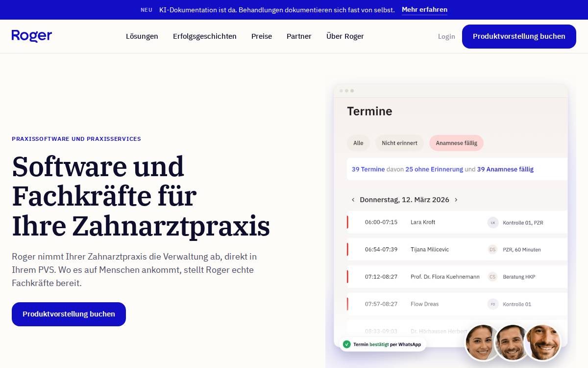Follow the Mehr erfahren banner link
The image size is (588, 368).
[x=424, y=10]
